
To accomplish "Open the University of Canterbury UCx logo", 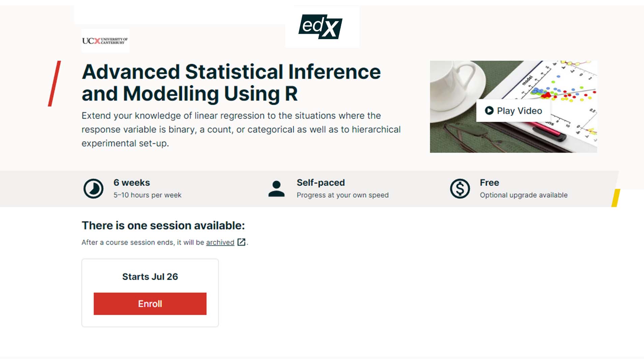I will pos(105,41).
